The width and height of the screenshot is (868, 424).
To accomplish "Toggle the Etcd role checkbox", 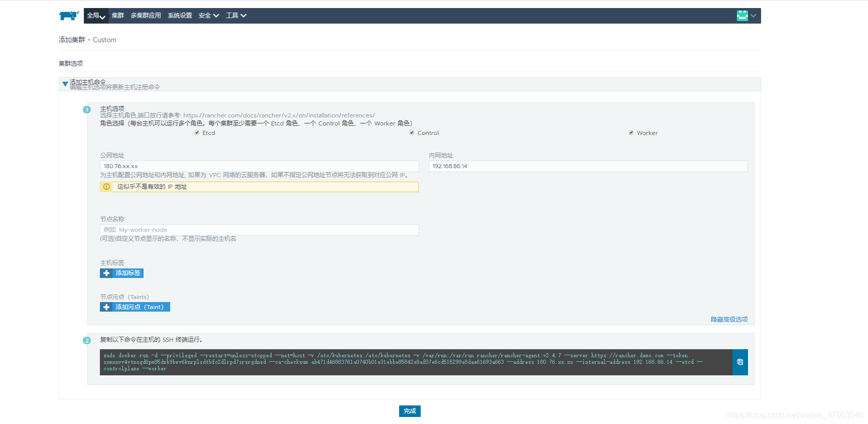I will [197, 133].
